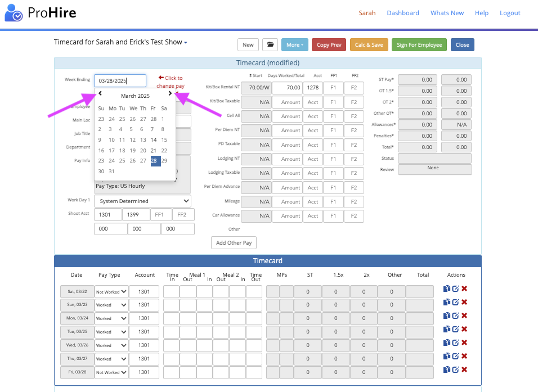Select March 31 in the calendar
Screen dimensions: 538x392
point(111,171)
